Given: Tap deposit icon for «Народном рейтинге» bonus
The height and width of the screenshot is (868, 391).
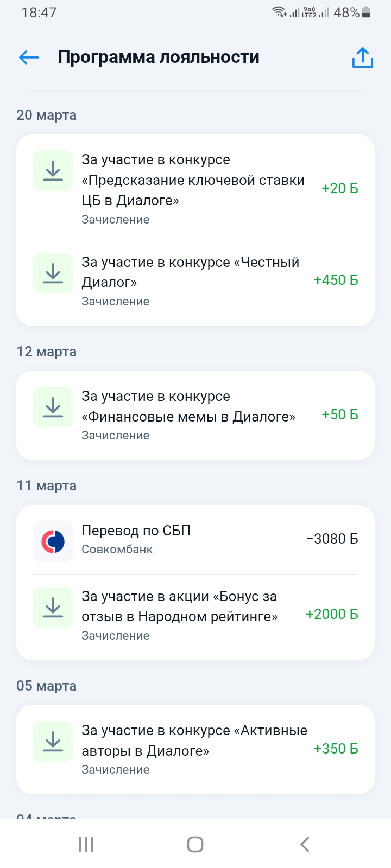Looking at the screenshot, I should (53, 607).
